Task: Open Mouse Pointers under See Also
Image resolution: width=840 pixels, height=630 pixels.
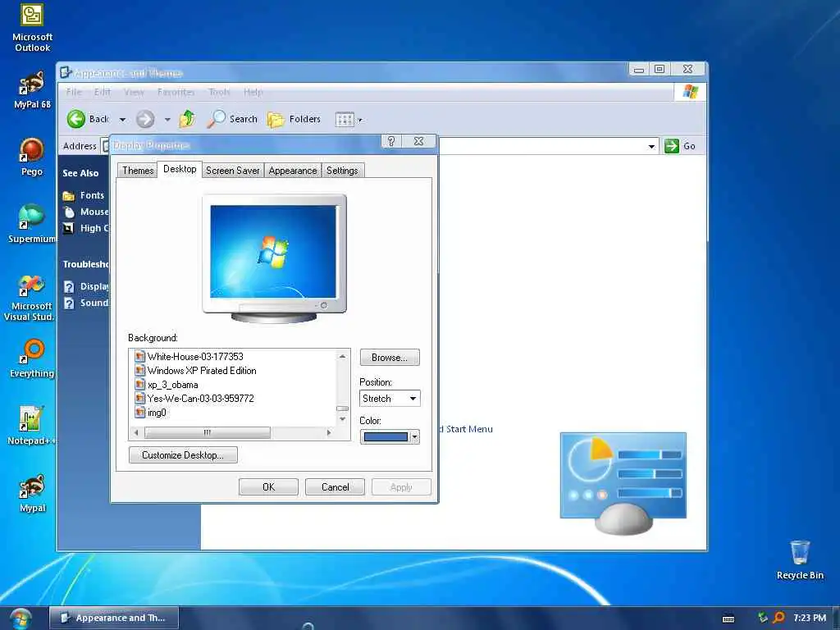Action: [86, 212]
